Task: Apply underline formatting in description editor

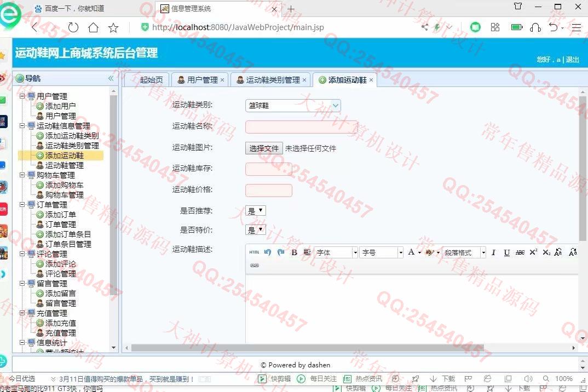Action: pyautogui.click(x=507, y=252)
